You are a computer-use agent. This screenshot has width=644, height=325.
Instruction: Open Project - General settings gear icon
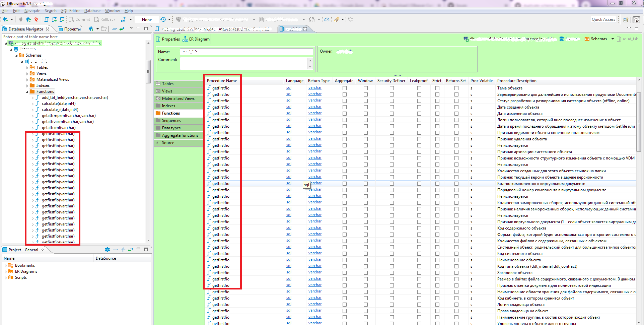[x=108, y=249]
